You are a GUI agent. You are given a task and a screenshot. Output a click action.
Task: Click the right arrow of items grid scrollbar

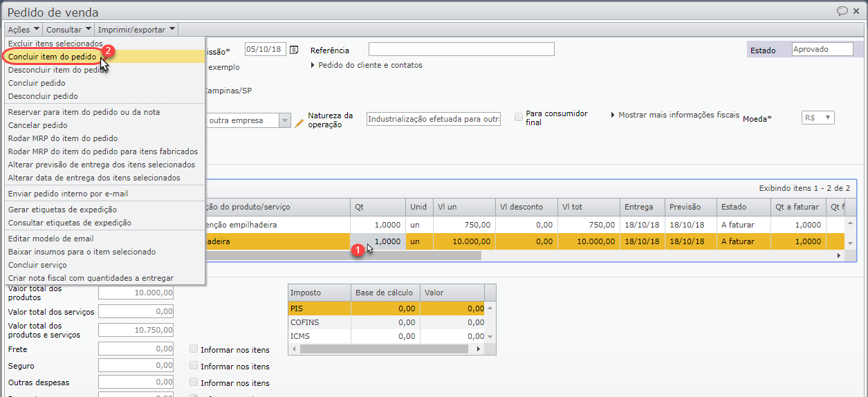(x=839, y=255)
